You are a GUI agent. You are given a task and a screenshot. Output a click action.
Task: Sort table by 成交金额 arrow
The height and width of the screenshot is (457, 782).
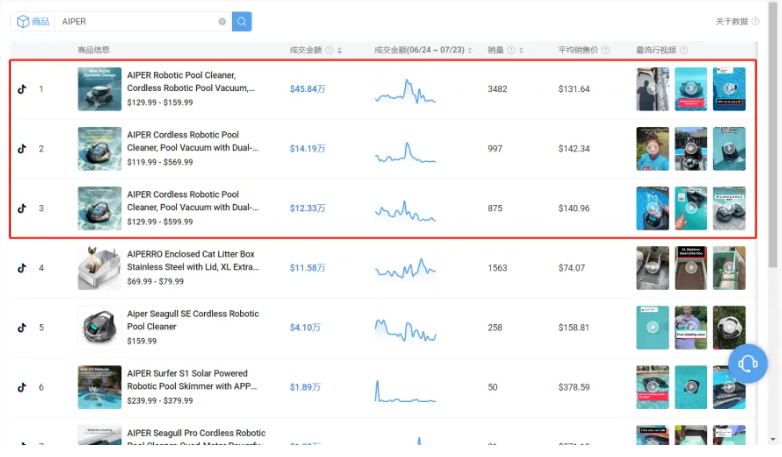click(340, 50)
